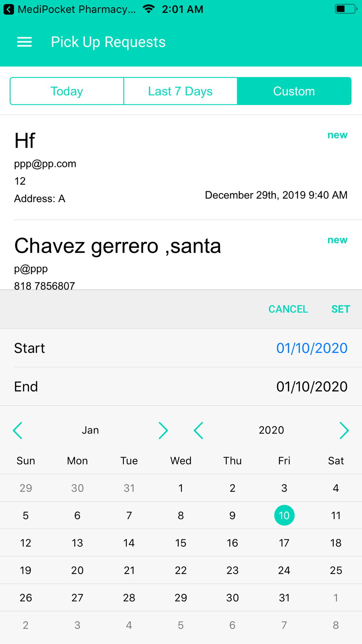The height and width of the screenshot is (644, 362).
Task: Confirm dates with SET button
Action: pos(341,309)
